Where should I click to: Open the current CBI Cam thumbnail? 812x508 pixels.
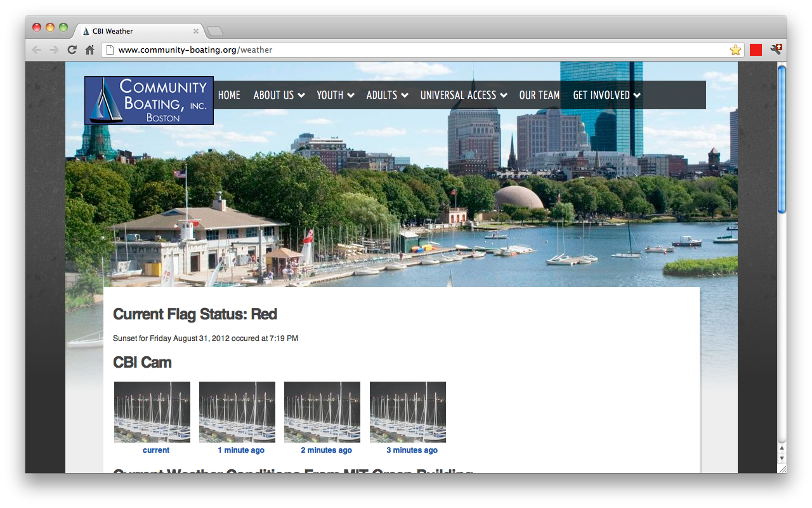point(152,412)
